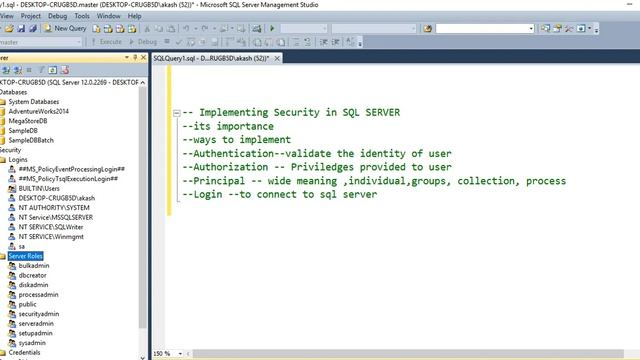Click the '--its importance' comment line
640x360 pixels.
(x=228, y=126)
